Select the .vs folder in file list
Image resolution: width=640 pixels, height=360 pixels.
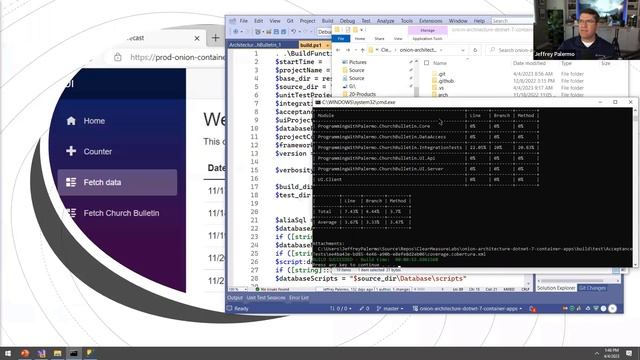click(x=440, y=88)
